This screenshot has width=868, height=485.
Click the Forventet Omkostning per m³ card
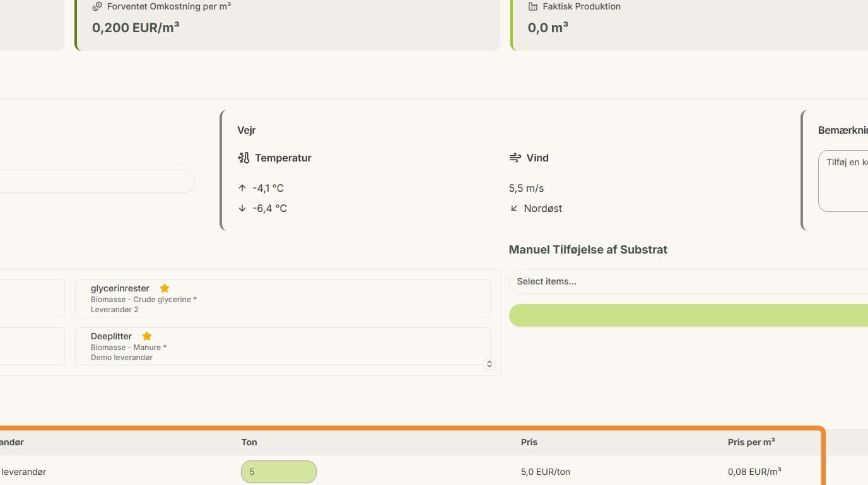point(288,24)
